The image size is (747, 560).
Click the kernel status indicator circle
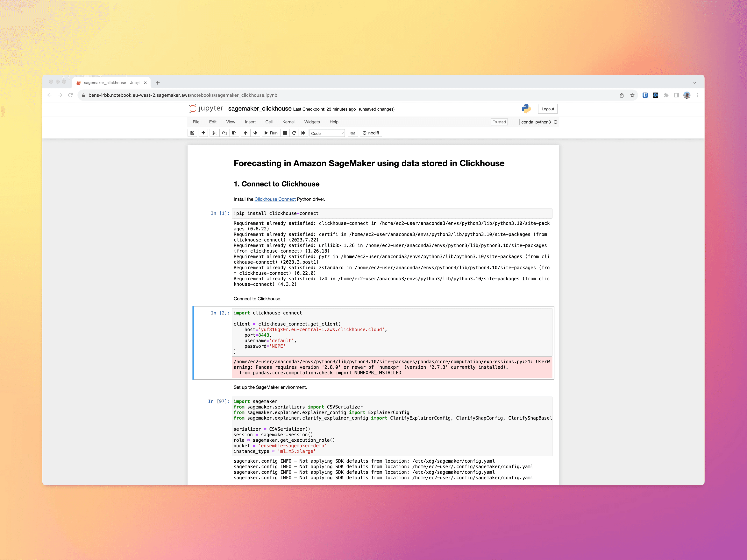coord(556,122)
